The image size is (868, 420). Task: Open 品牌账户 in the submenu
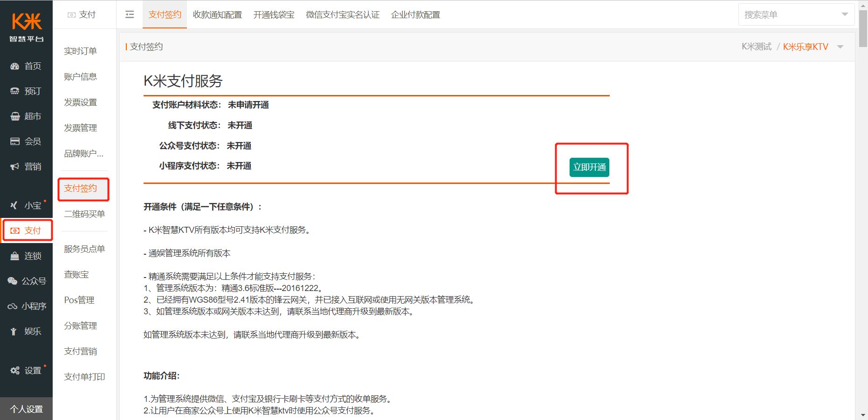(x=84, y=153)
